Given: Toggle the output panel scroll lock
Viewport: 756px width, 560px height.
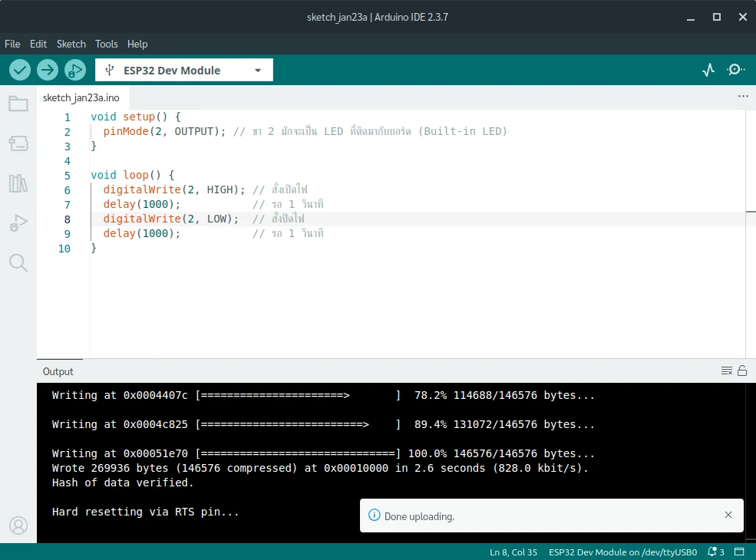Looking at the screenshot, I should click(x=742, y=371).
